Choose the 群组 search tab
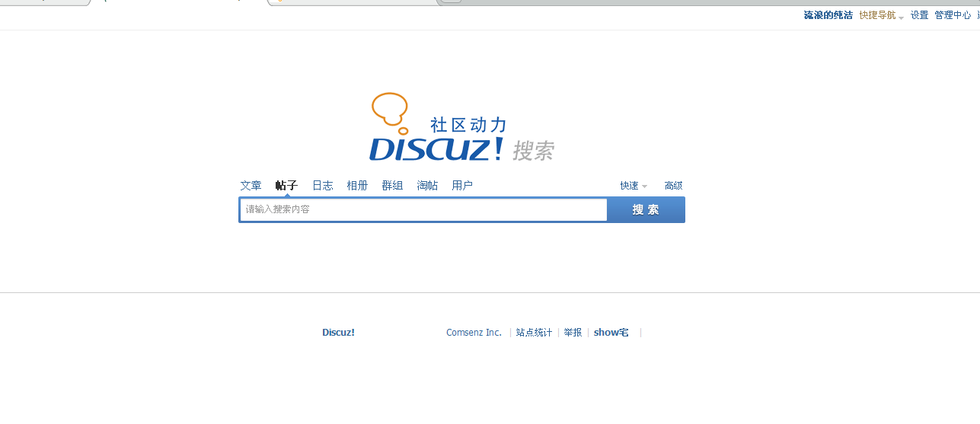This screenshot has height=424, width=980. (x=392, y=186)
